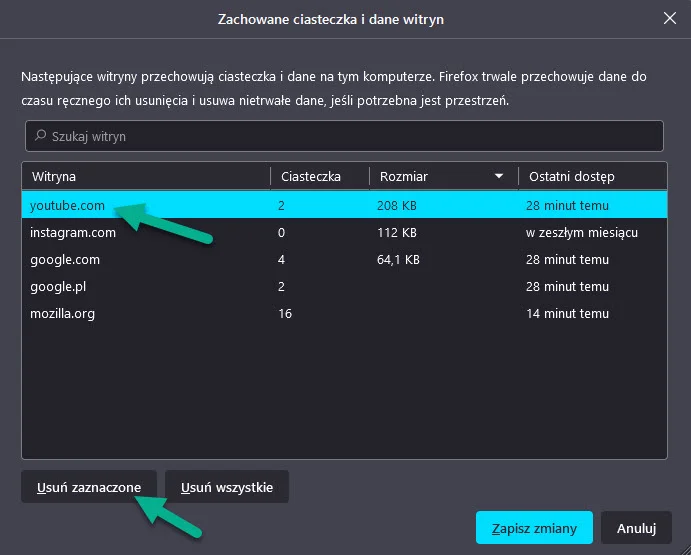691x555 pixels.
Task: Select the mozilla.org row
Action: [x=344, y=313]
